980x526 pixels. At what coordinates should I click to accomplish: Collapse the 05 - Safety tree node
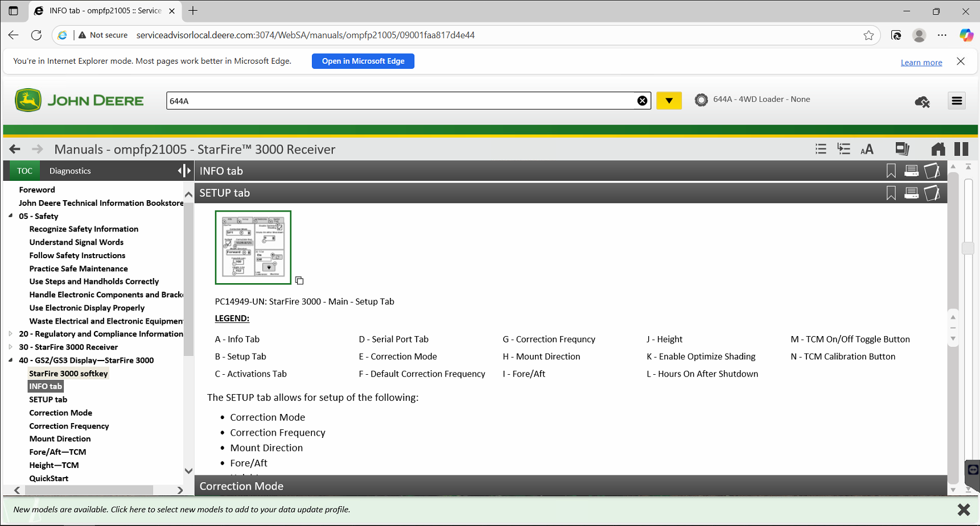coord(11,216)
